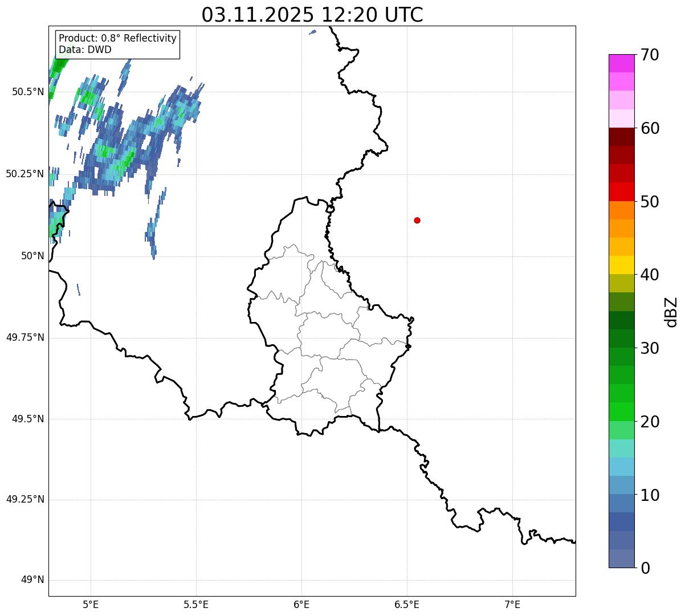The height and width of the screenshot is (616, 685).
Task: Click the longitude label '5.5°E'
Action: [196, 605]
